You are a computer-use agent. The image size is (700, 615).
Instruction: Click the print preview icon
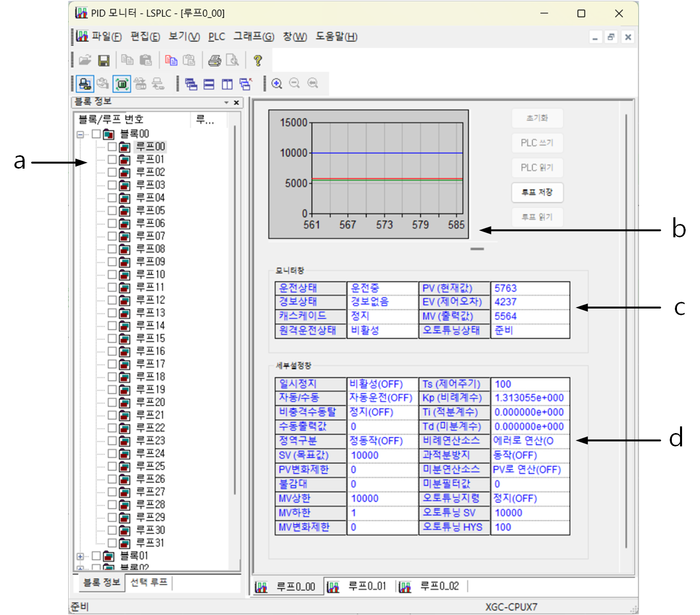pyautogui.click(x=233, y=60)
